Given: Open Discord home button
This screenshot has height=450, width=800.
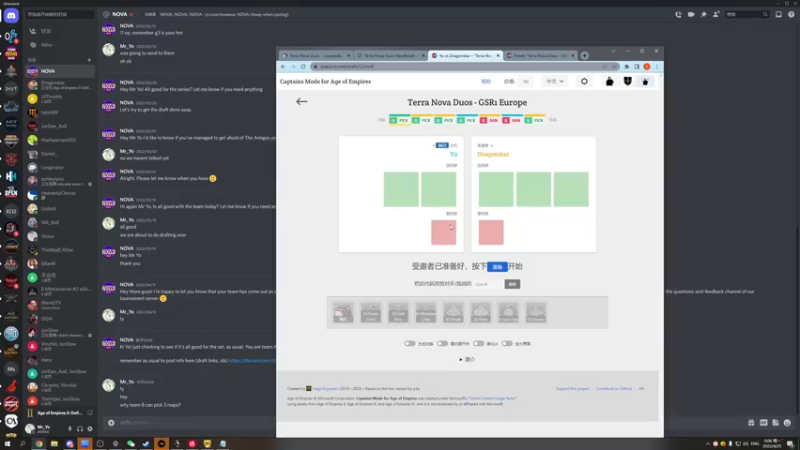Looking at the screenshot, I should pos(11,16).
